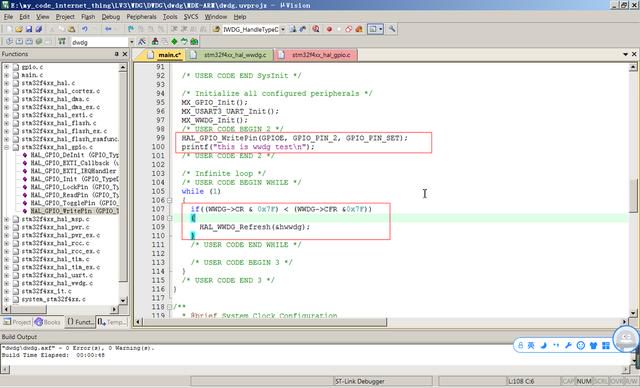Collapse the code fold at line 106
Image resolution: width=640 pixels, height=388 pixels.
pyautogui.click(x=169, y=200)
